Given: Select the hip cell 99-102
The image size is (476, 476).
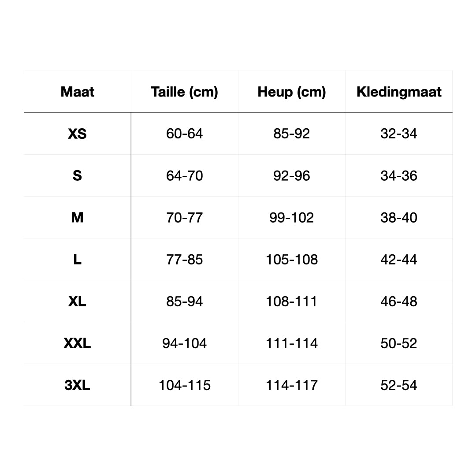Looking at the screenshot, I should [x=292, y=218].
